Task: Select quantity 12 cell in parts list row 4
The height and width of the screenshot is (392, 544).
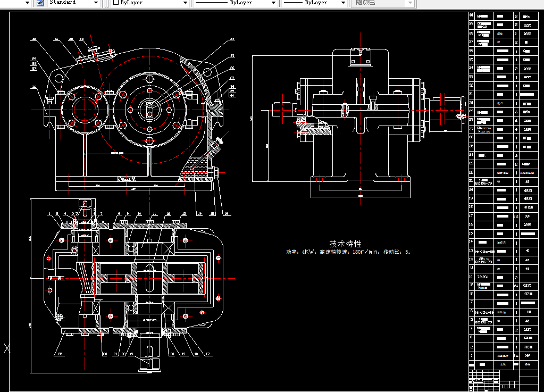Action: (516, 330)
